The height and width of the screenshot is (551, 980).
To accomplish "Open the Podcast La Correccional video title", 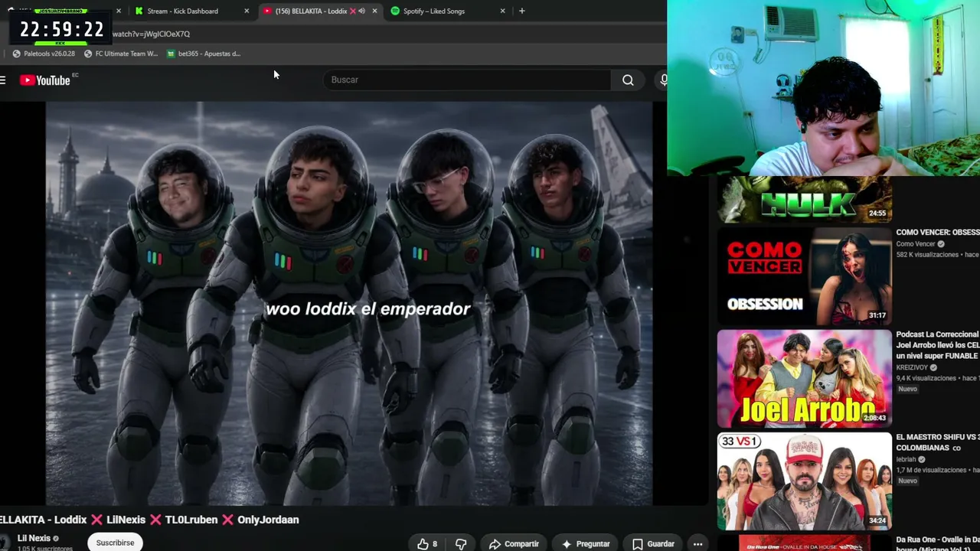I will (938, 345).
